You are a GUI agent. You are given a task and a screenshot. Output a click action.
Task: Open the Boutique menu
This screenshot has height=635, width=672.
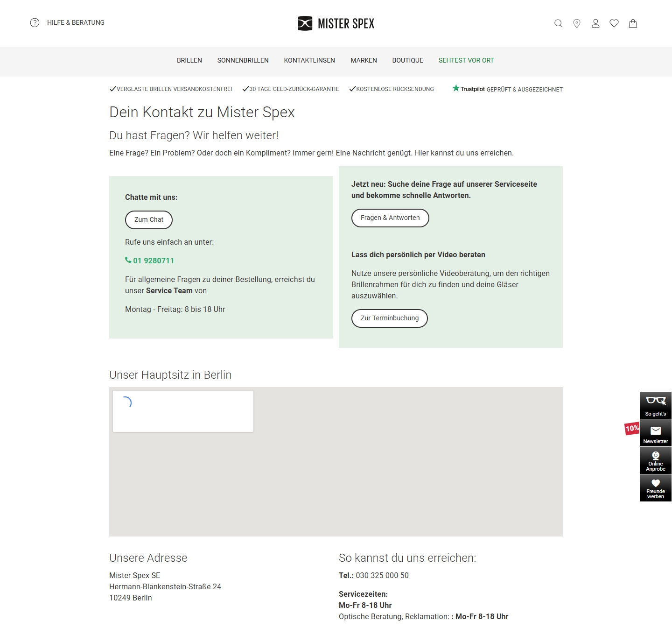(408, 60)
